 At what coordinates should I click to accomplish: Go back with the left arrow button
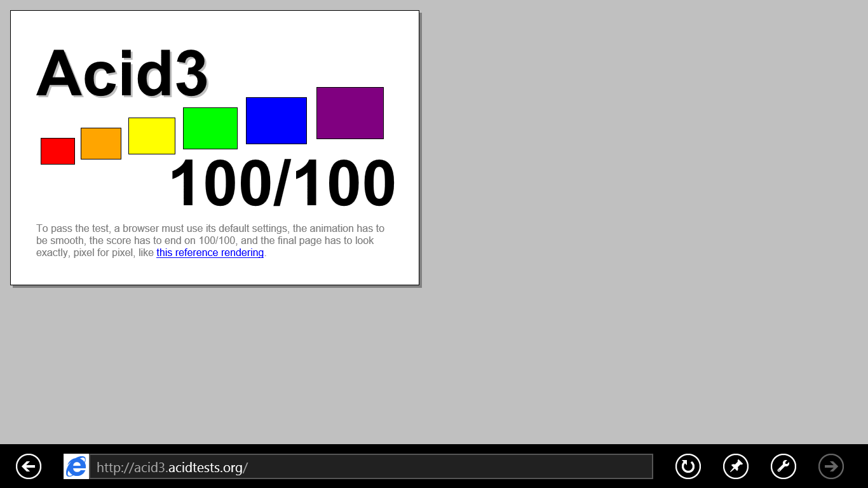pos(29,466)
